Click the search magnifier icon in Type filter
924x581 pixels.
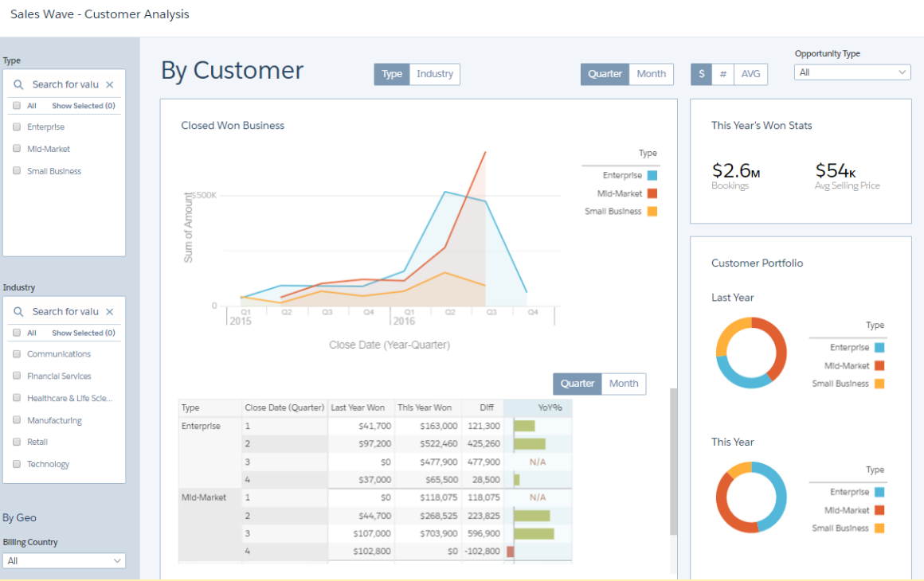click(x=18, y=84)
